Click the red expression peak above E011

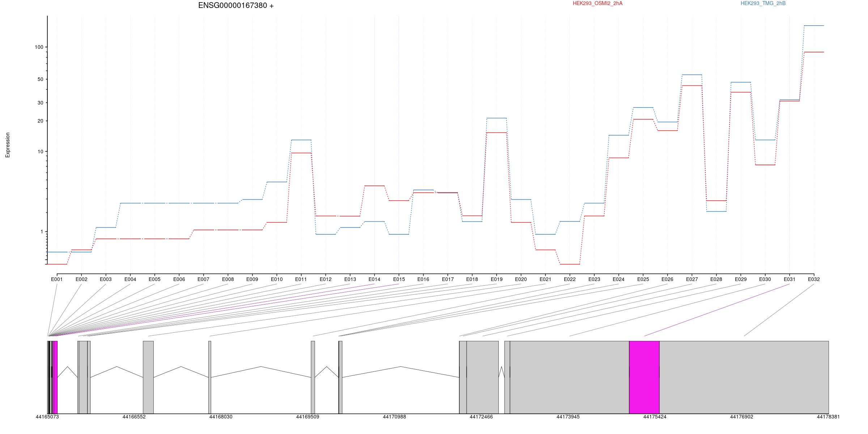(x=301, y=153)
